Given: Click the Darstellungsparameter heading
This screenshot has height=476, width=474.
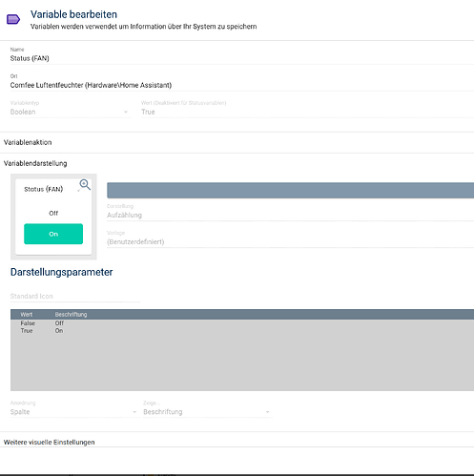Looking at the screenshot, I should (x=62, y=273).
